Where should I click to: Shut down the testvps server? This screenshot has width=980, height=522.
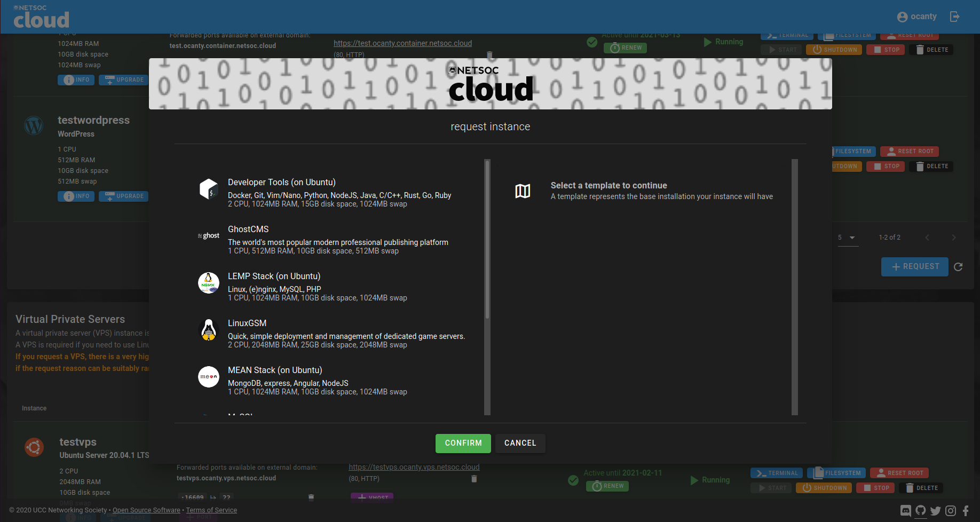pyautogui.click(x=824, y=488)
